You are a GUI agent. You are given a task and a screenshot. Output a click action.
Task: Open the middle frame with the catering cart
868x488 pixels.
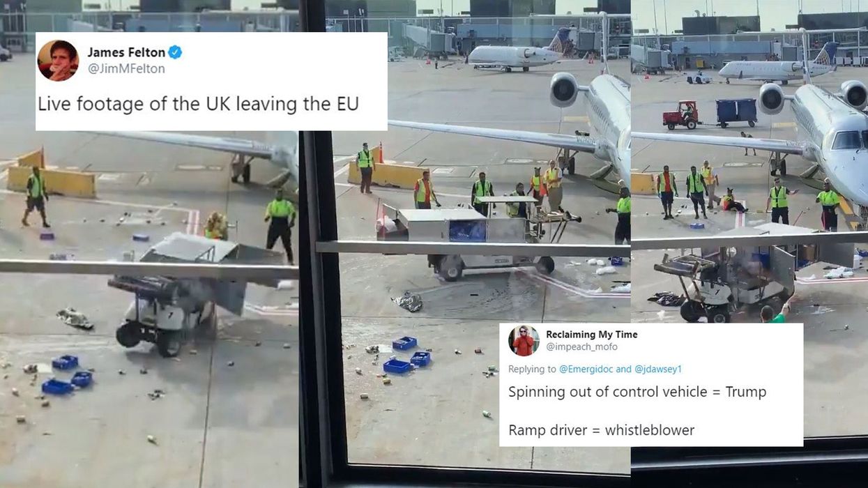[465, 244]
